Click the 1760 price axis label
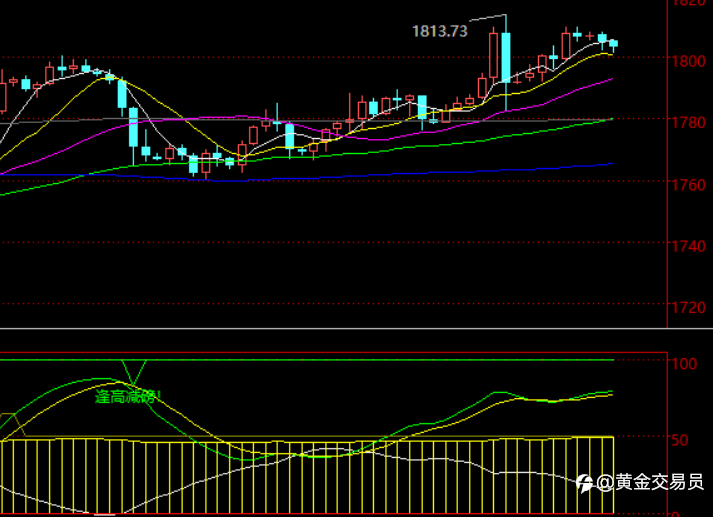The width and height of the screenshot is (713, 517). click(689, 185)
